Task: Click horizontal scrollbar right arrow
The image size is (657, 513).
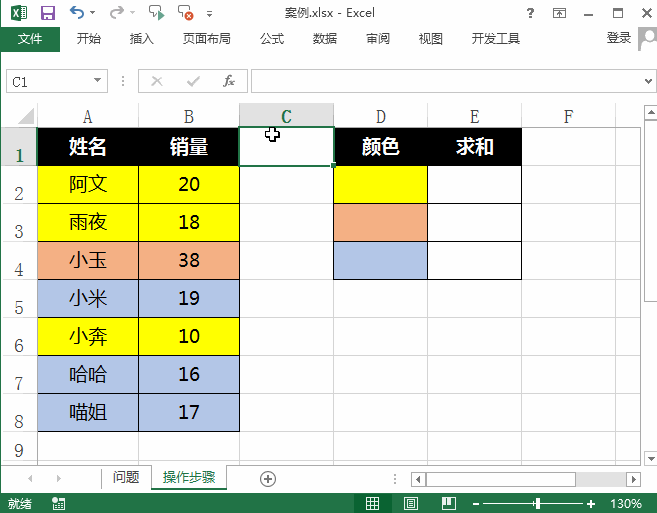Action: (x=633, y=479)
